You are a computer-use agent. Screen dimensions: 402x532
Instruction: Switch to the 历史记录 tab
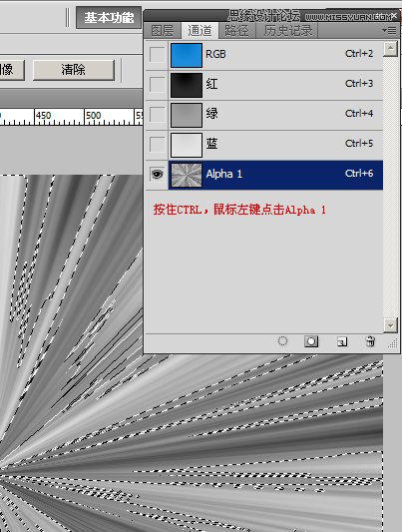[x=287, y=31]
